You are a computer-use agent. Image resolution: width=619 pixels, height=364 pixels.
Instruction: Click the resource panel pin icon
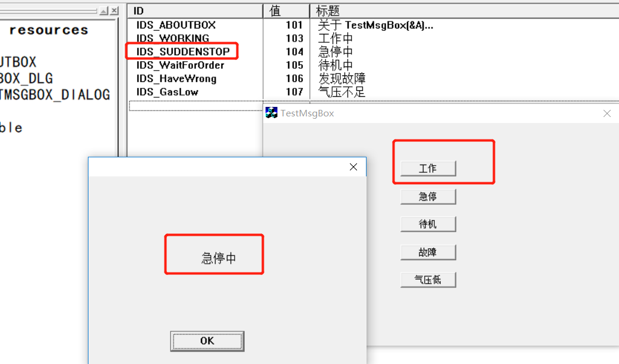click(104, 11)
